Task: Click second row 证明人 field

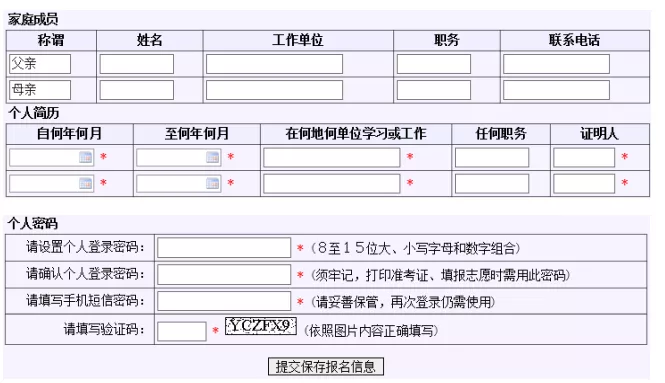Action: click(x=584, y=184)
